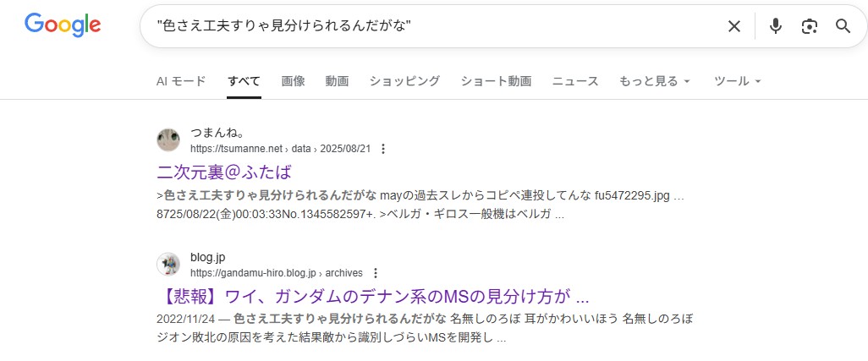This screenshot has height=361, width=868.
Task: Open more options for gandamu-hiro.blog.jp result
Action: [376, 273]
